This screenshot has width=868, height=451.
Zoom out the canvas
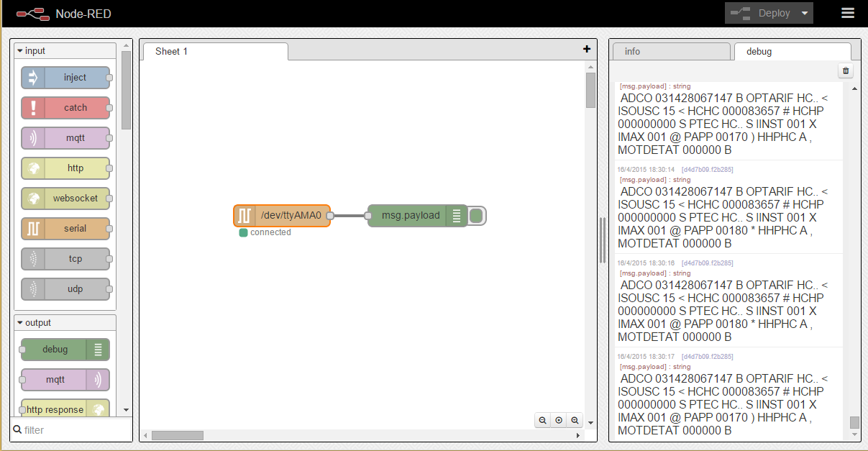(542, 420)
